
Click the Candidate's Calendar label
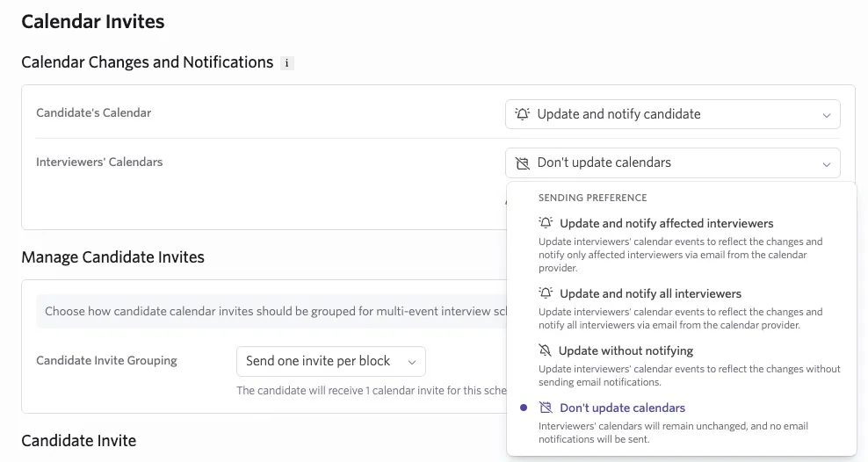pyautogui.click(x=93, y=113)
